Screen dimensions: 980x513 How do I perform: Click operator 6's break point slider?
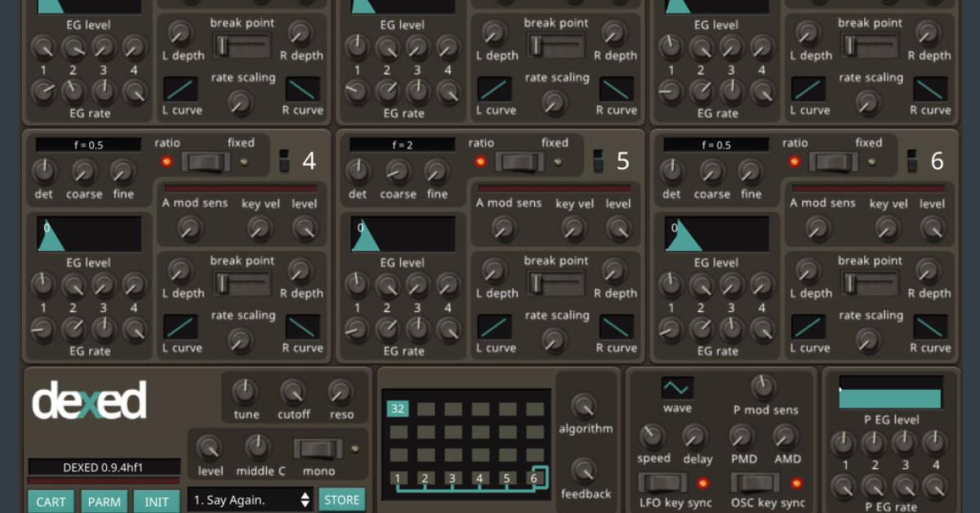(x=871, y=282)
